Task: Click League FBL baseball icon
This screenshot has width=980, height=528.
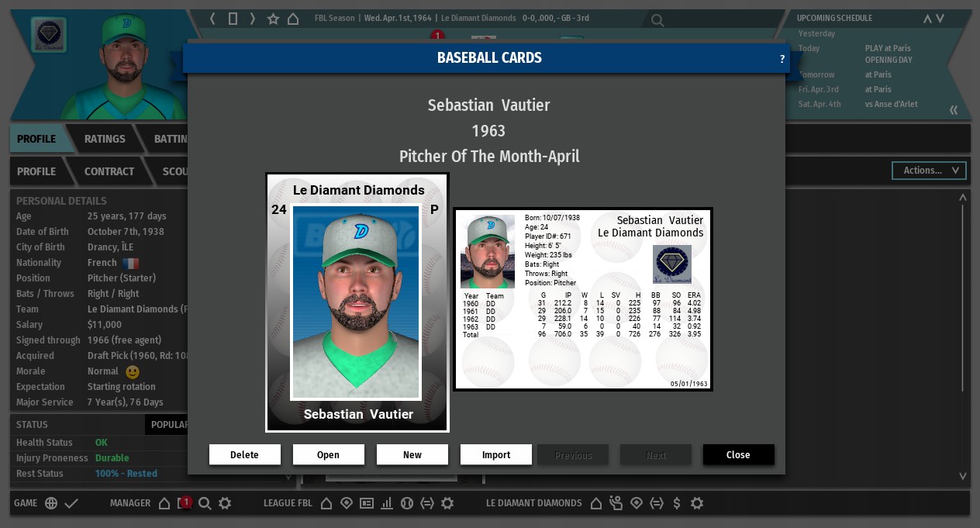Action: tap(407, 503)
